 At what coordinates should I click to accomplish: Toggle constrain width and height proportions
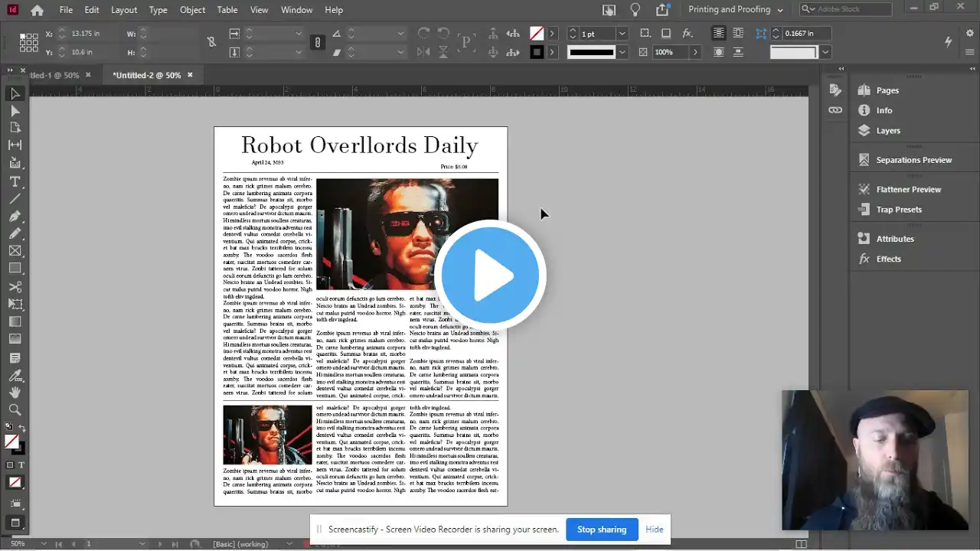click(x=211, y=43)
